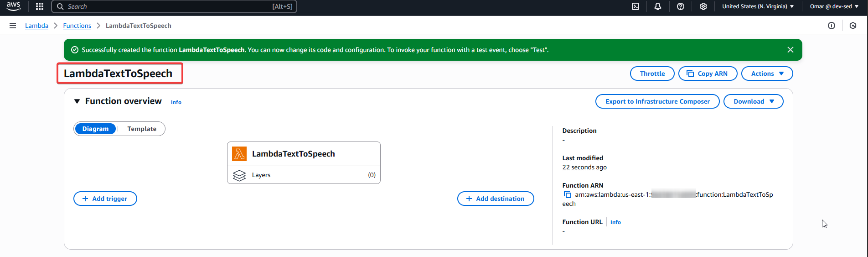This screenshot has width=868, height=257.
Task: Open the help question mark menu
Action: click(681, 6)
